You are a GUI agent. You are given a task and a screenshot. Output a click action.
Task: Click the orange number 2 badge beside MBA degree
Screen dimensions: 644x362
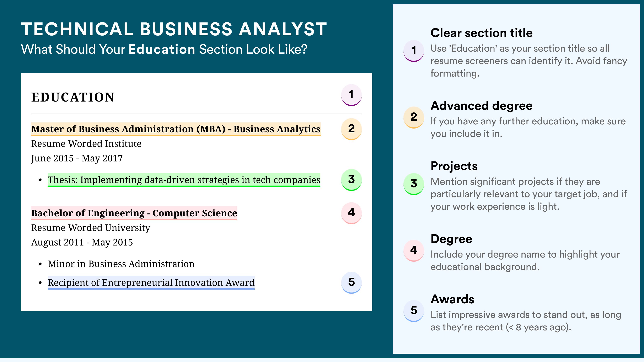pos(351,129)
